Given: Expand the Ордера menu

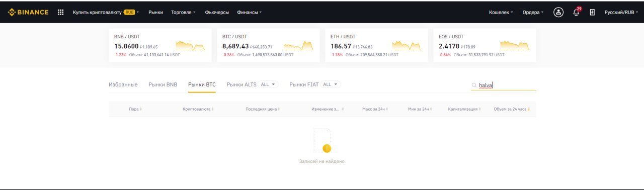Looking at the screenshot, I should [x=533, y=12].
